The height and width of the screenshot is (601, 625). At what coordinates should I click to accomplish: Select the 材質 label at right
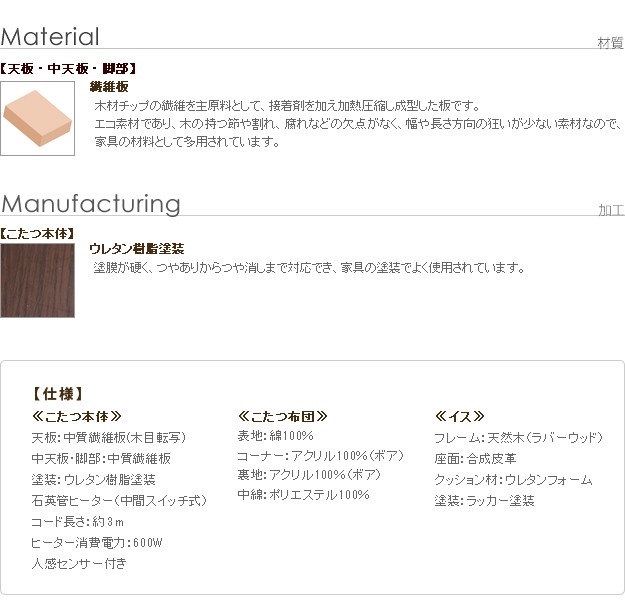(610, 42)
